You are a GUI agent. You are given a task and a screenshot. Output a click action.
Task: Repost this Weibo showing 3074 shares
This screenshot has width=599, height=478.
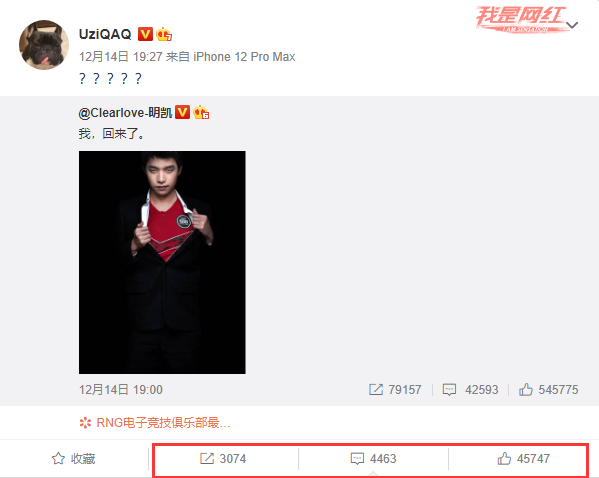coord(223,459)
